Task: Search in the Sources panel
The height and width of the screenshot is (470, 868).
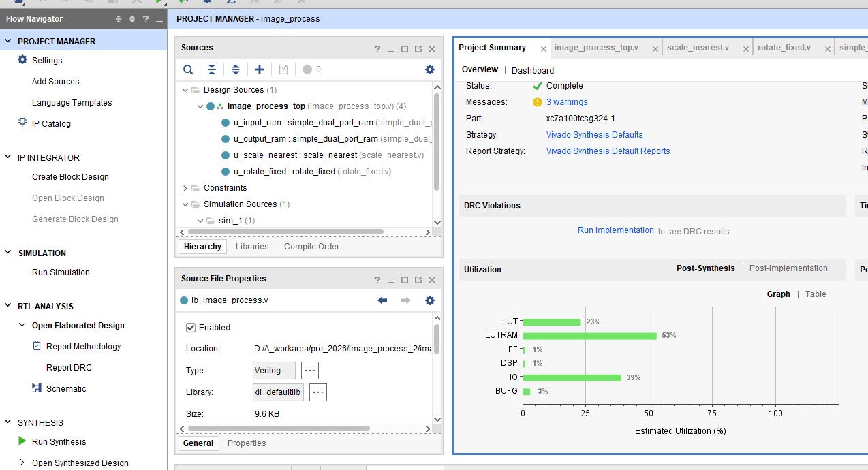Action: pos(188,69)
